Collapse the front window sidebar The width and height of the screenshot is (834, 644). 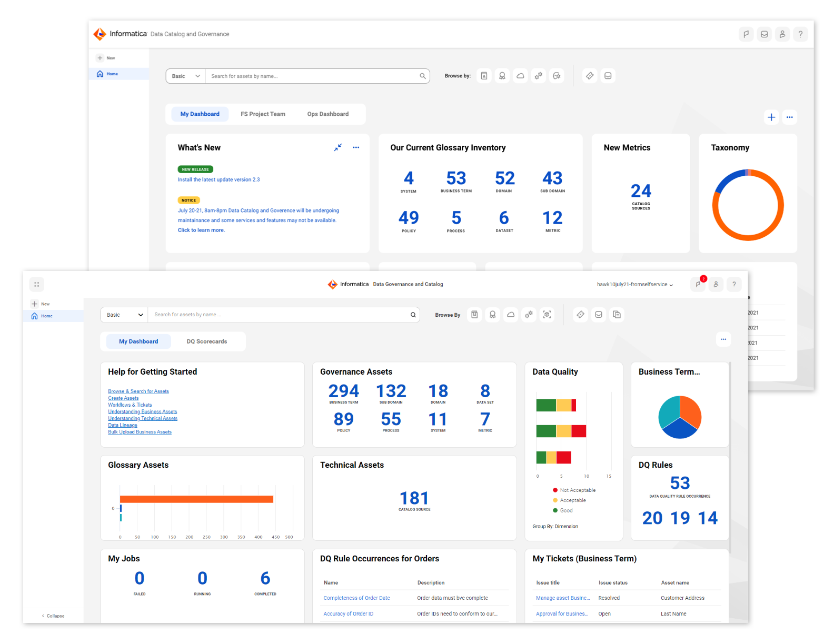53,616
